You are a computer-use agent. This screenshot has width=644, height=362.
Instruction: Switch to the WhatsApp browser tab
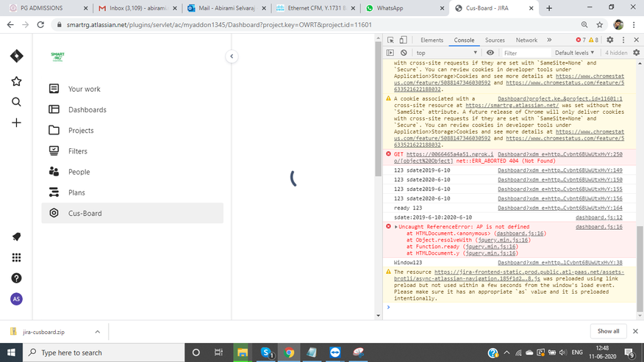404,8
